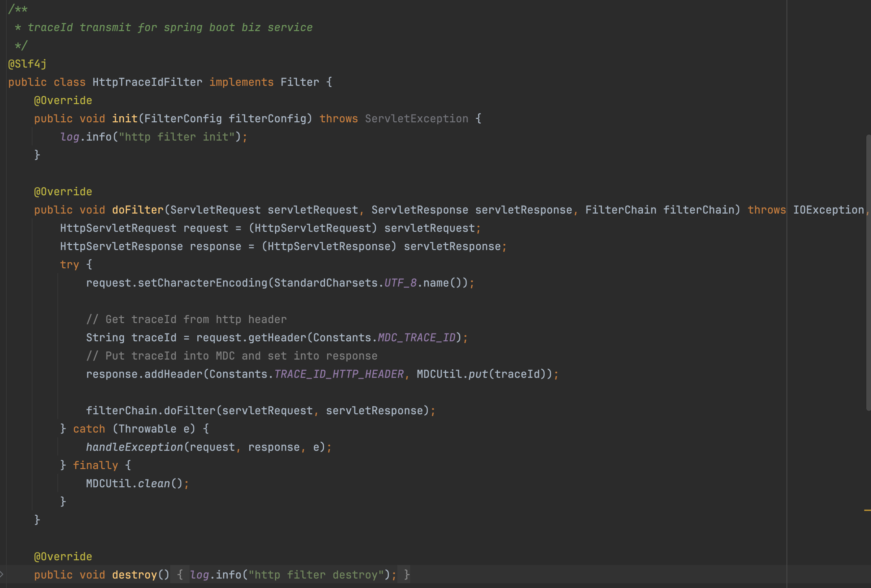Image resolution: width=871 pixels, height=588 pixels.
Task: Click the orange warning stripe in error gutter
Action: click(867, 510)
